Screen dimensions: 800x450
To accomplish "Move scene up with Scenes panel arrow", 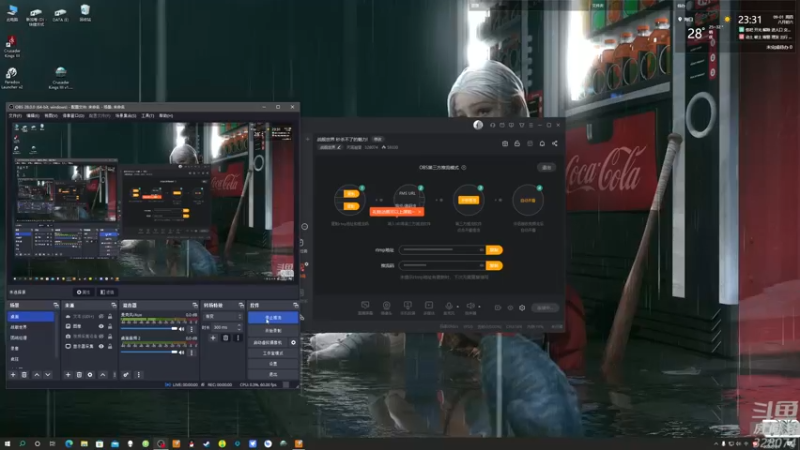I will pyautogui.click(x=37, y=374).
